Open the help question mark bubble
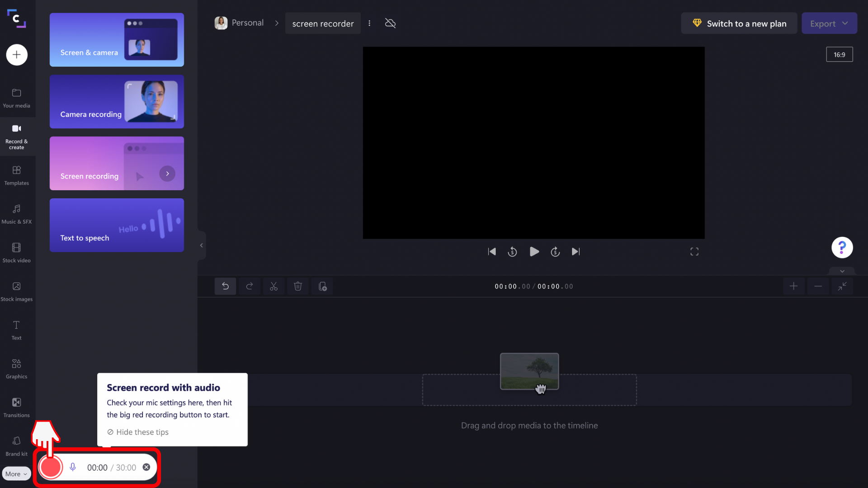This screenshot has width=868, height=488. pos(842,247)
